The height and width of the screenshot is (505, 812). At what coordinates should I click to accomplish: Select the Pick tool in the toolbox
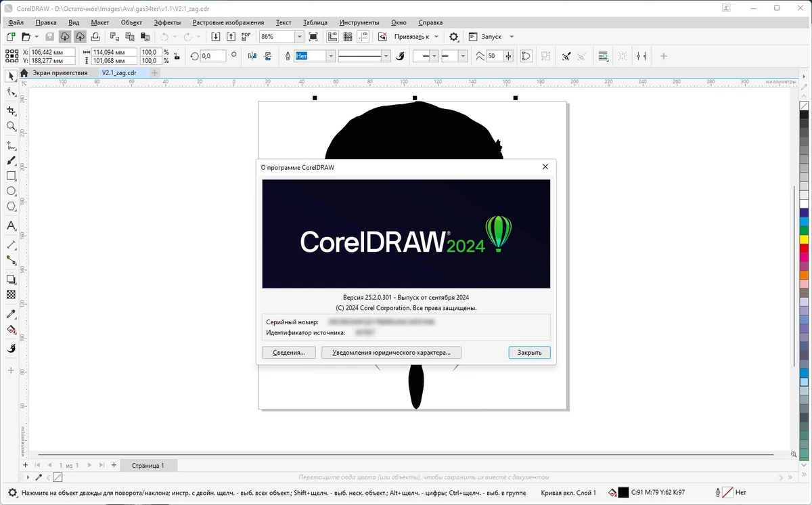pyautogui.click(x=11, y=75)
